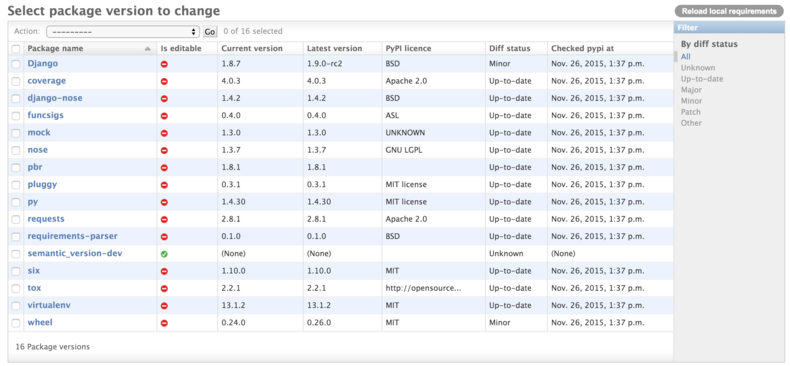Filter by Up-to-date diff status
Image resolution: width=790 pixels, height=366 pixels.
coord(702,79)
